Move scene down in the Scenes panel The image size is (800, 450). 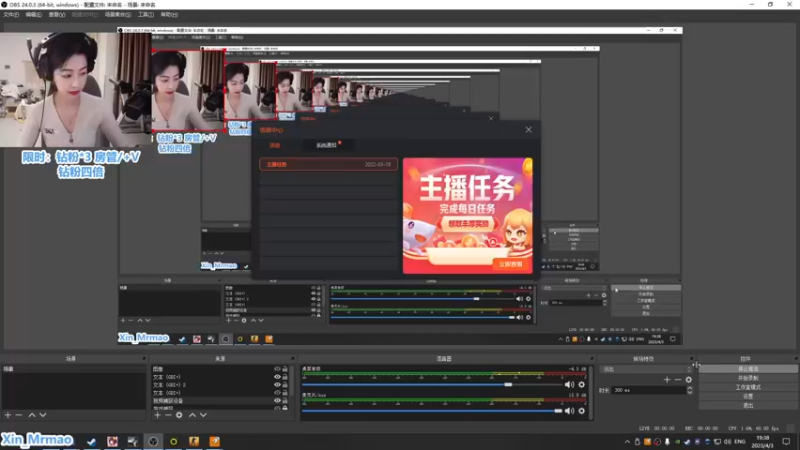pos(43,415)
